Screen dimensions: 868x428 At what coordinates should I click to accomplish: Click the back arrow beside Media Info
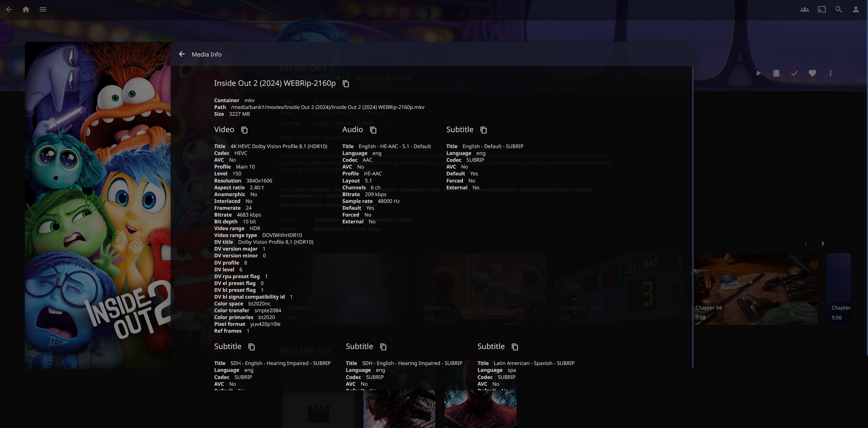(182, 54)
